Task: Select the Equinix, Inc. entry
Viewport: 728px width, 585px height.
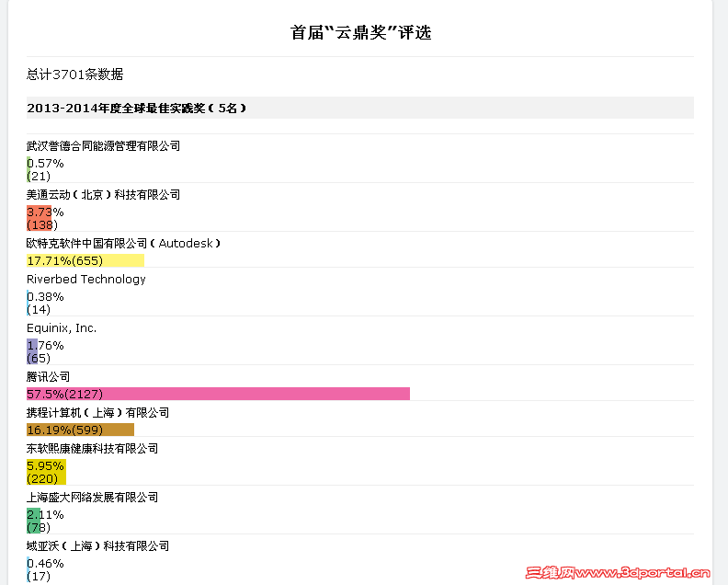Action: (x=62, y=328)
